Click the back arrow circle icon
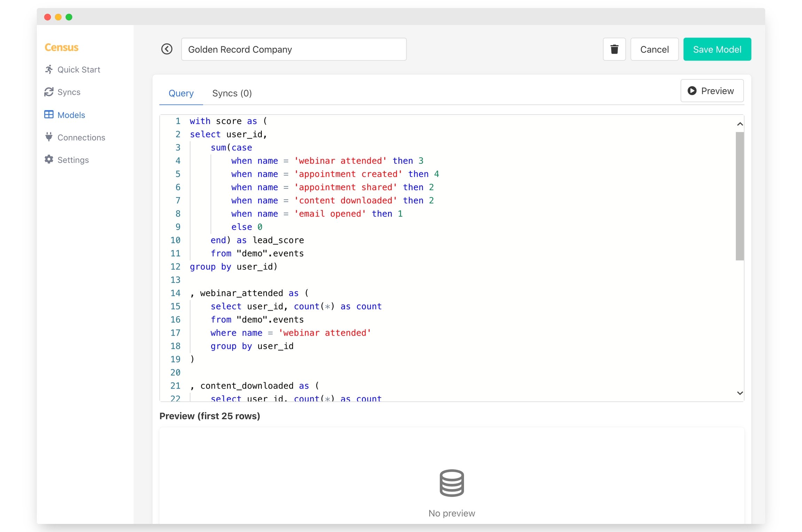Screen dimensions: 802x532 click(x=167, y=49)
